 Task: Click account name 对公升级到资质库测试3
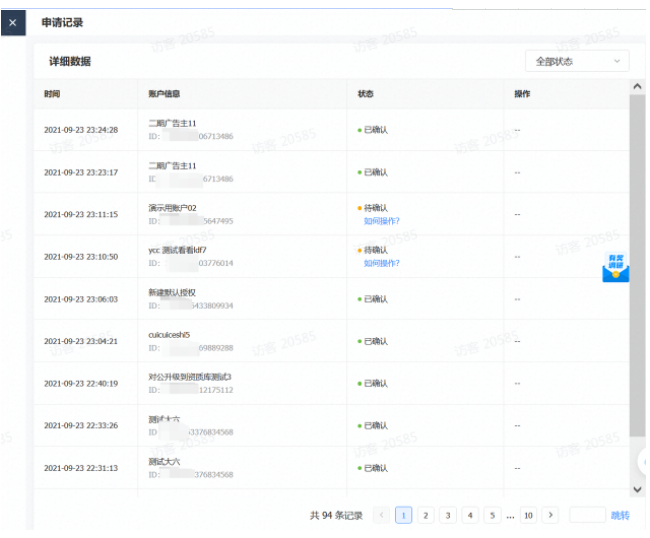[x=190, y=377]
